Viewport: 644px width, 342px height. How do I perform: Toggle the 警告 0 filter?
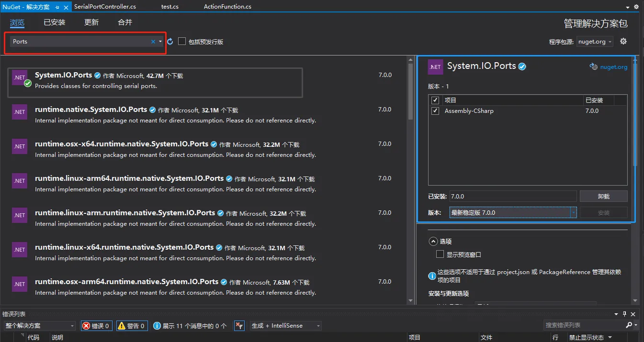(x=132, y=326)
